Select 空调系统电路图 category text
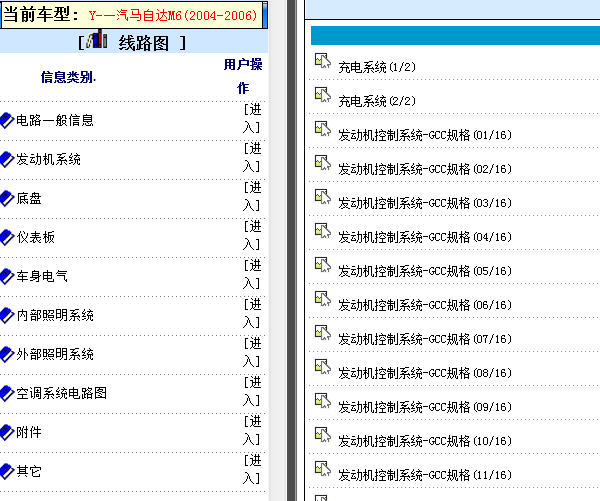The width and height of the screenshot is (600, 501). (61, 394)
